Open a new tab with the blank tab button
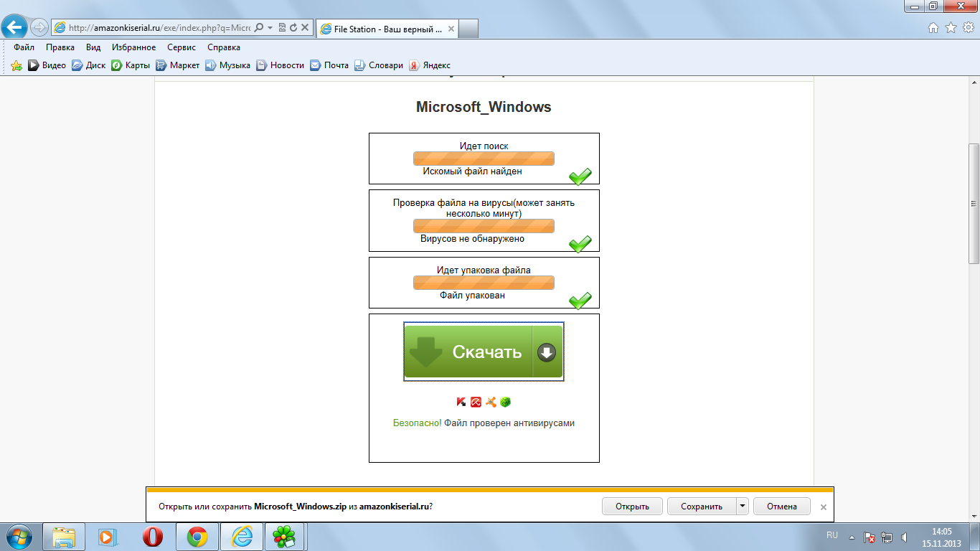Screen dimensions: 980x551 pos(468,29)
